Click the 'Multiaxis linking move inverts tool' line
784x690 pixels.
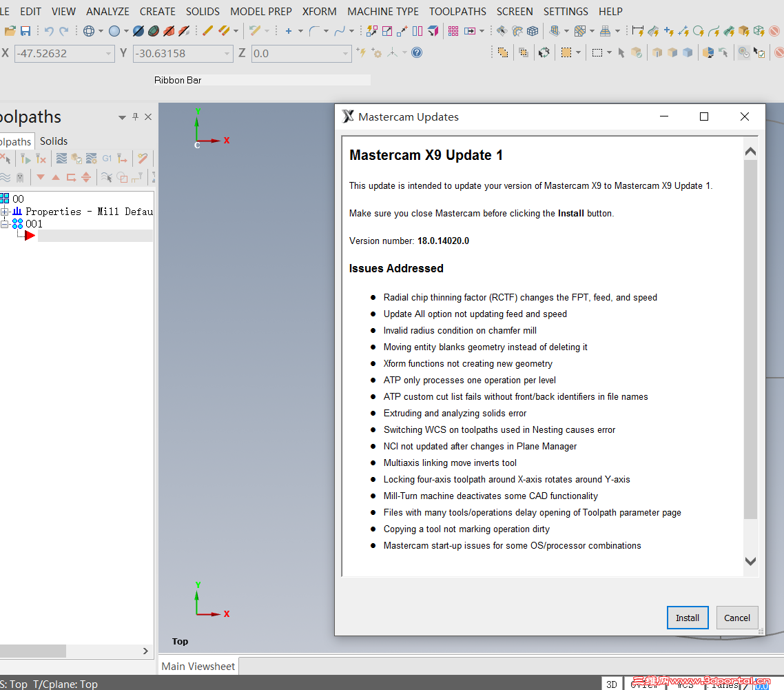point(450,463)
